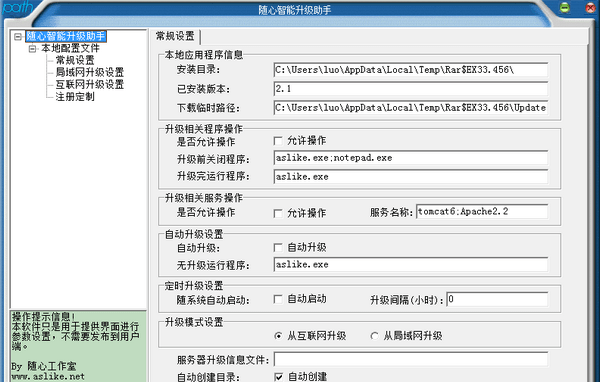This screenshot has width=601, height=382.
Task: Minimize the window with the green button
Action: (564, 7)
